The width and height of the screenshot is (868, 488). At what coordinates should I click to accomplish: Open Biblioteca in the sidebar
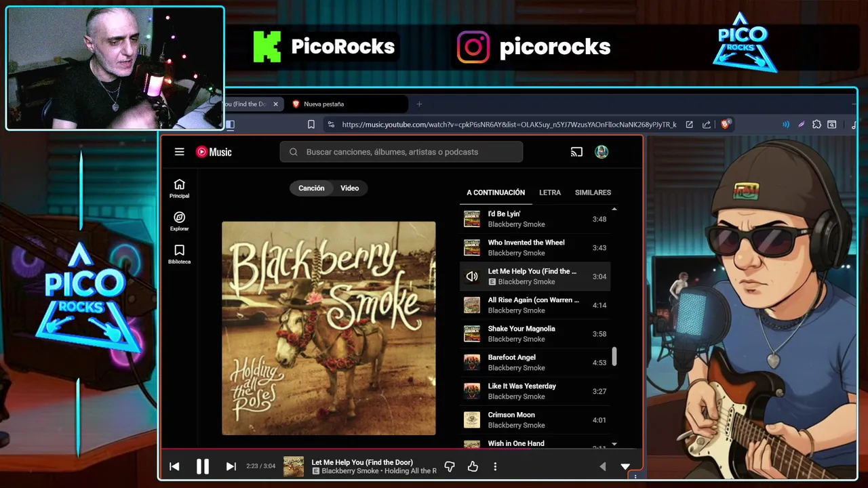[x=179, y=254]
